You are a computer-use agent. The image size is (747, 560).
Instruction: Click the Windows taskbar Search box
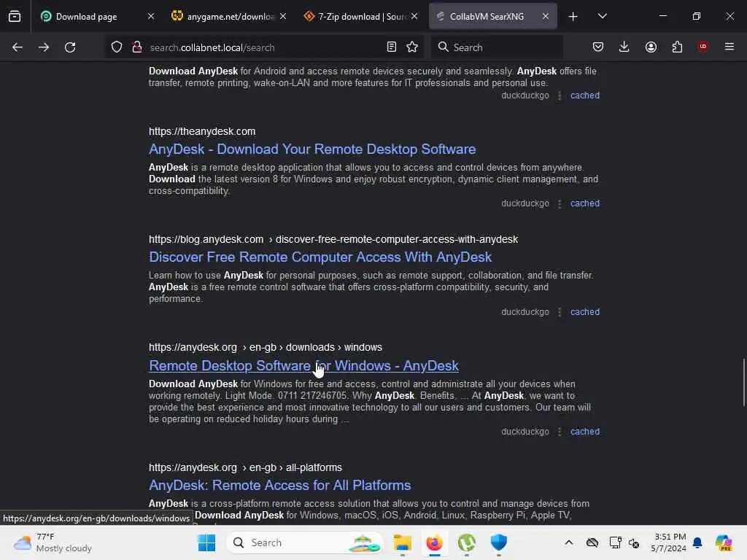coord(305,542)
